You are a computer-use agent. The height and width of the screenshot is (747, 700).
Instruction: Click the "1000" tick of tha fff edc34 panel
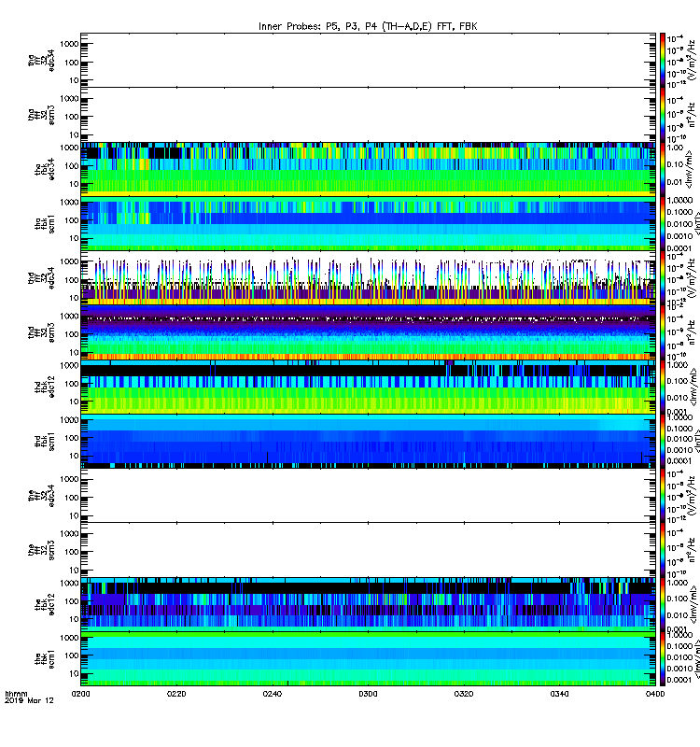(69, 44)
